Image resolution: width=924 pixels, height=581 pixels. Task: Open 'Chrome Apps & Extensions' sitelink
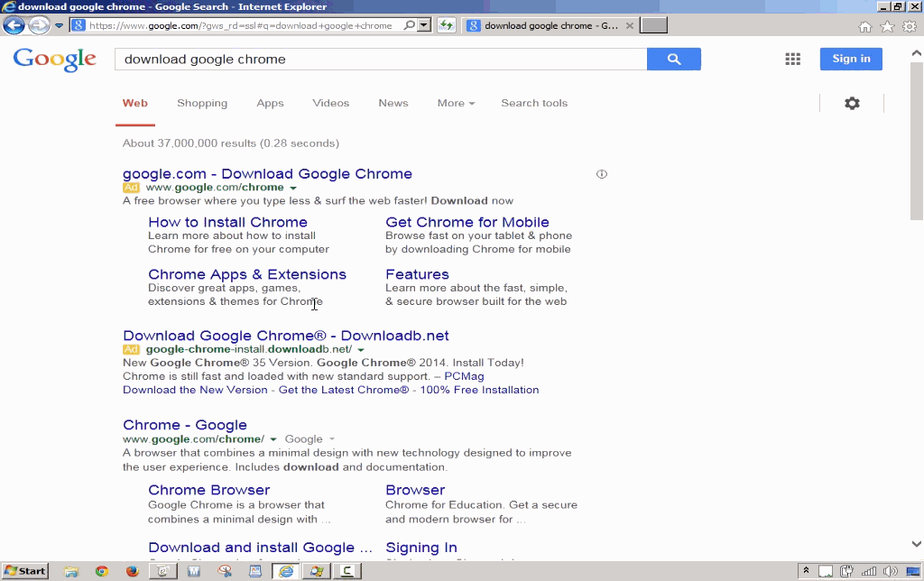click(247, 274)
